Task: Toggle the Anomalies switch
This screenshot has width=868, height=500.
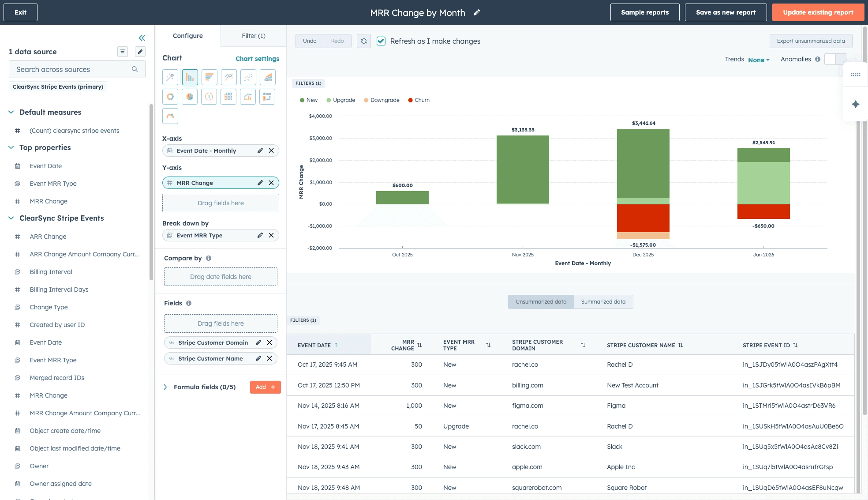Action: (835, 59)
